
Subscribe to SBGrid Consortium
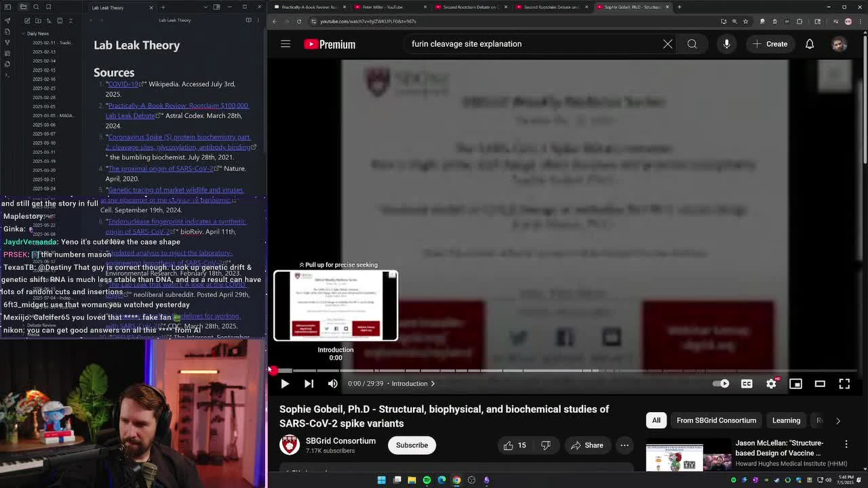coord(412,445)
